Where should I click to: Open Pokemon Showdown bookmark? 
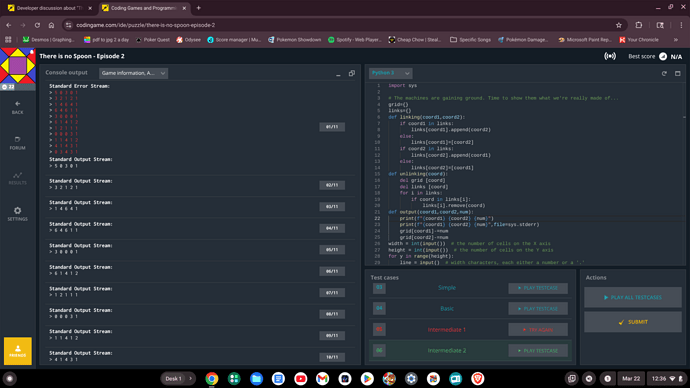(294, 40)
